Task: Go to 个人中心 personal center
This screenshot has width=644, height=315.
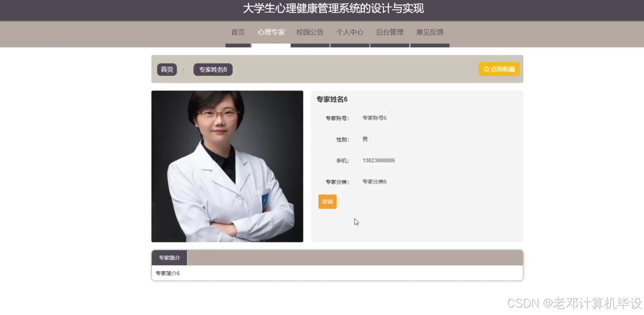Action: [x=350, y=32]
